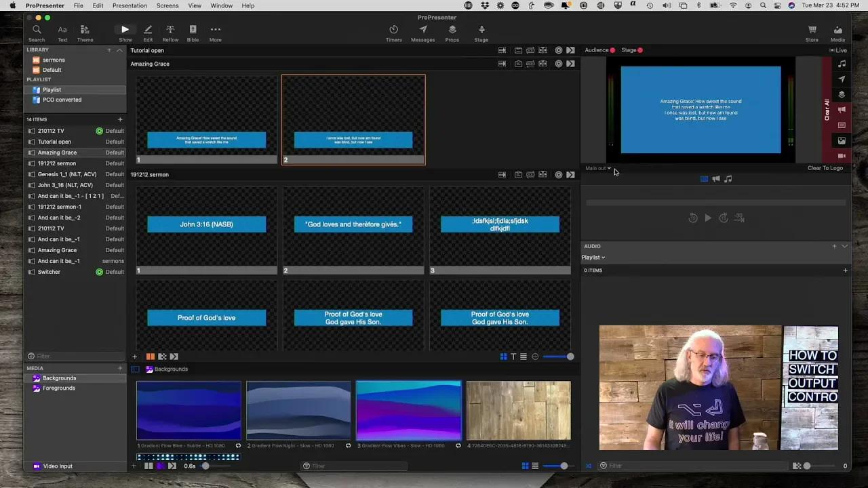This screenshot has height=488, width=868.
Task: Collapse the Library section
Action: [119, 49]
